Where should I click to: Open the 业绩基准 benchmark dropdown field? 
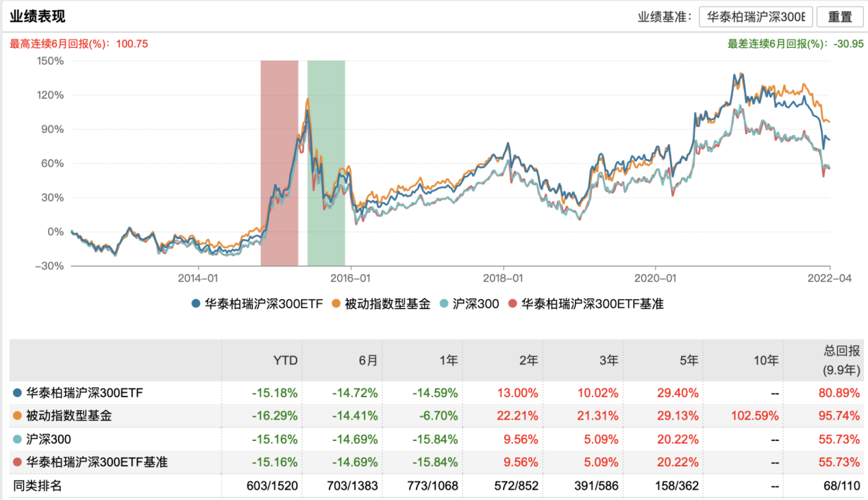[x=756, y=17]
